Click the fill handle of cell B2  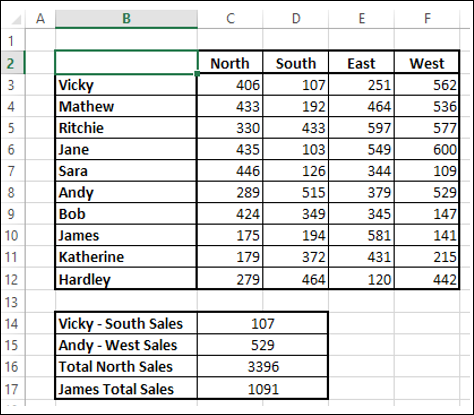click(x=197, y=74)
